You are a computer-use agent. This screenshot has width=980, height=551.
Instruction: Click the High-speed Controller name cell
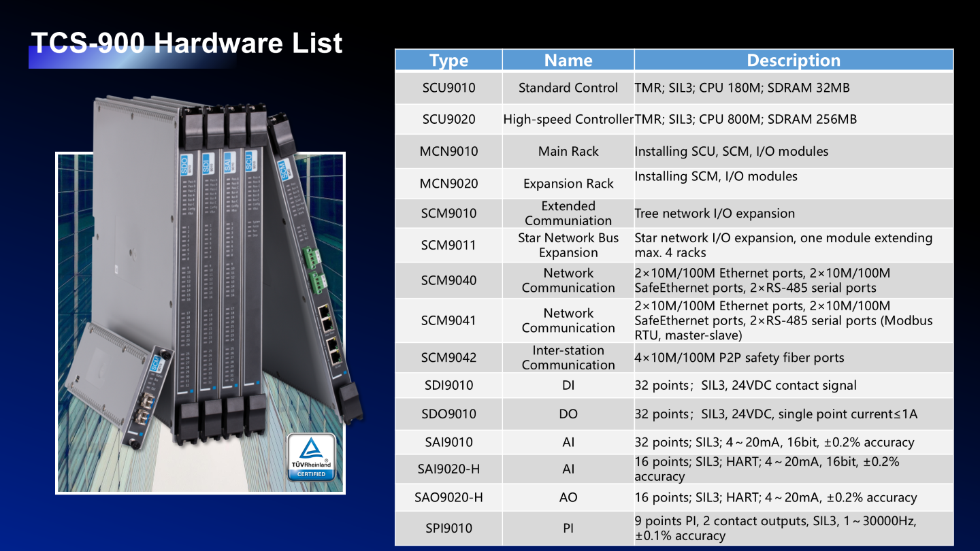pos(568,119)
